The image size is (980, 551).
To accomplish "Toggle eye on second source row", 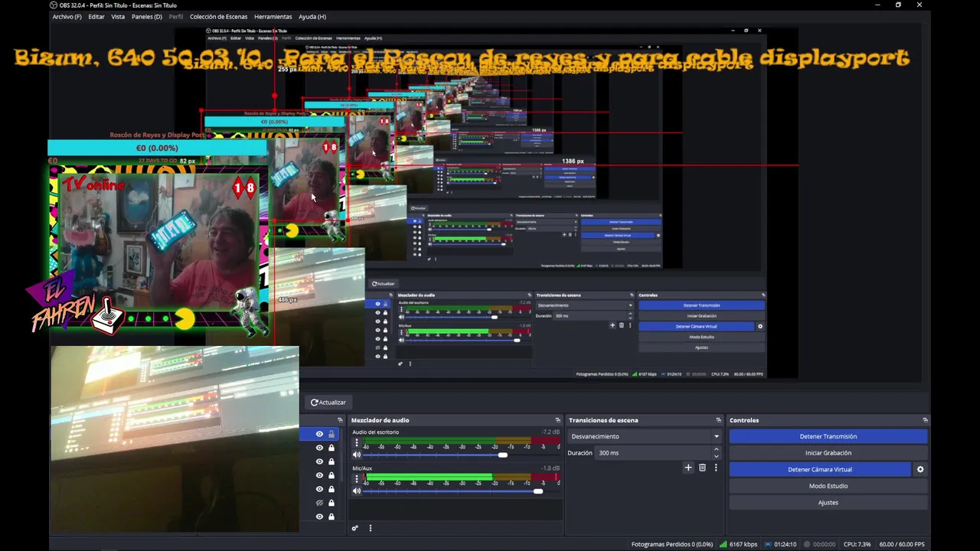I will click(319, 448).
